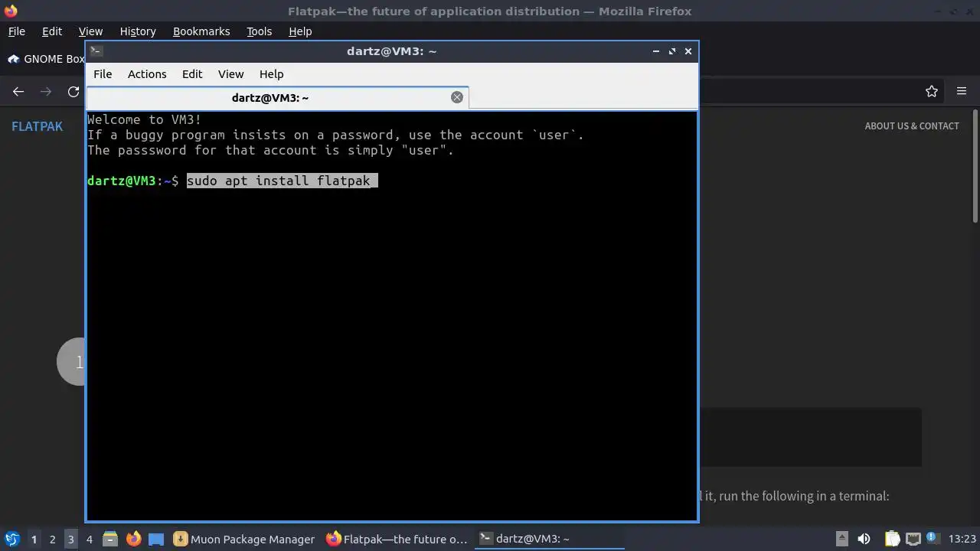This screenshot has width=980, height=551.
Task: Go forward in Firefox
Action: (46, 92)
